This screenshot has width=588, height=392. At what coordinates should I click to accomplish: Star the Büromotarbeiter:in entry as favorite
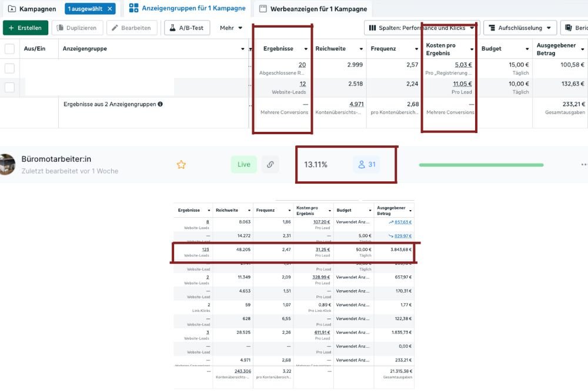(x=181, y=165)
